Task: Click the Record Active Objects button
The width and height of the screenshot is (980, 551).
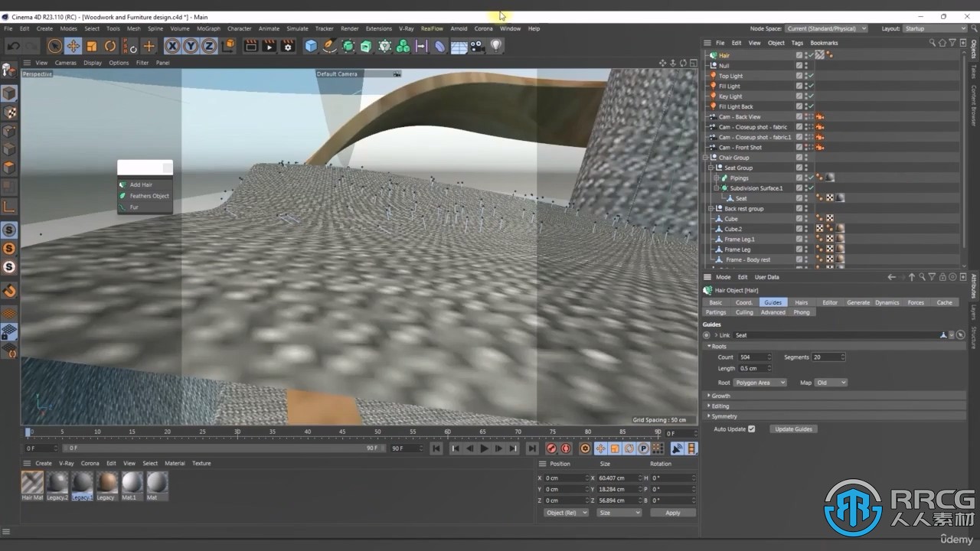Action: [x=551, y=448]
